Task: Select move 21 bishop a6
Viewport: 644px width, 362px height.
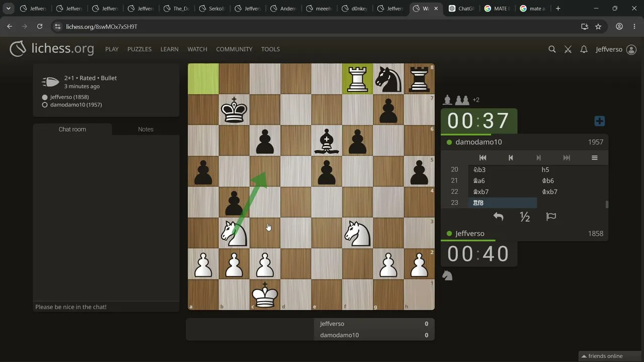Action: [502, 181]
